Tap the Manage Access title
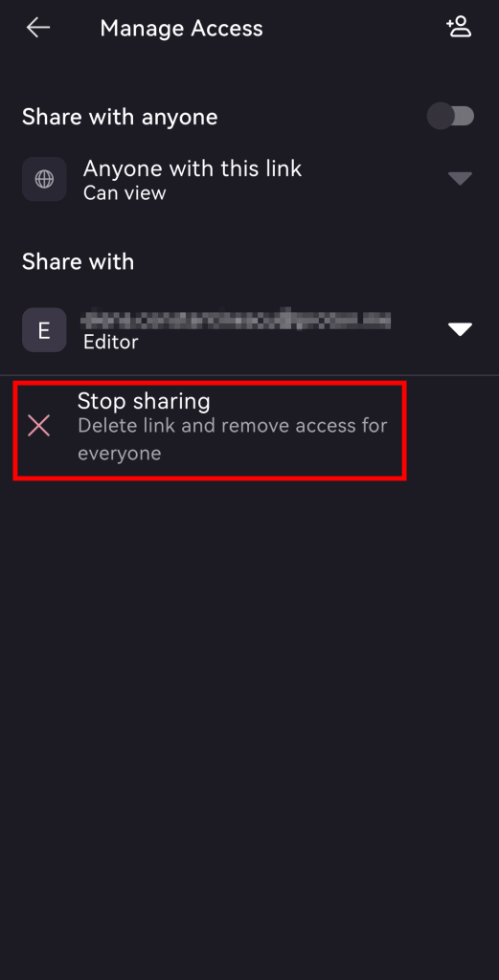 coord(181,28)
